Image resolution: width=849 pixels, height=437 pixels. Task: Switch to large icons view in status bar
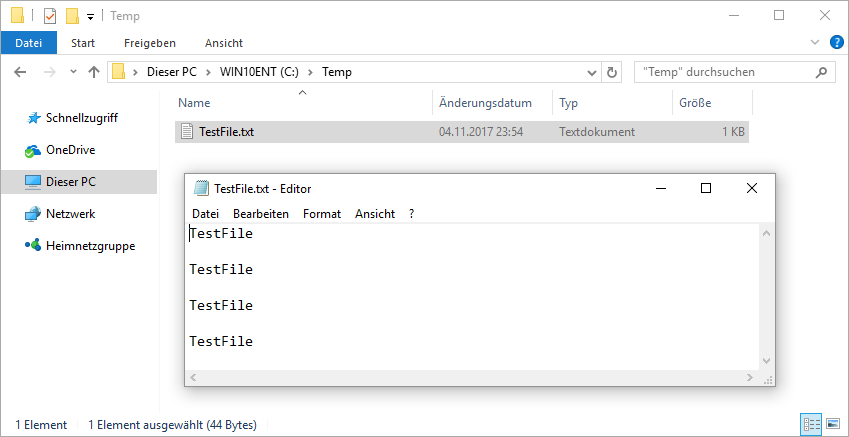click(834, 425)
